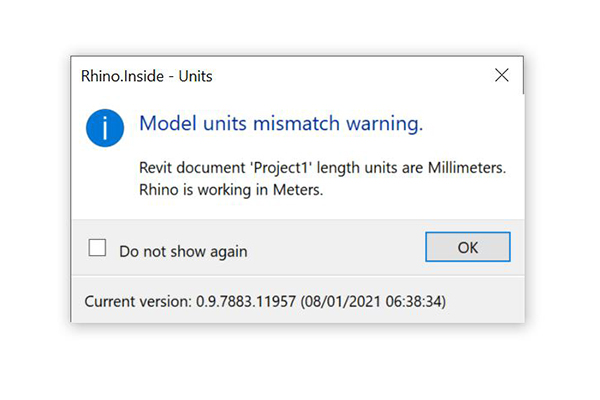Click the "is working in" text
Image resolution: width=600 pixels, height=400 pixels.
[227, 190]
